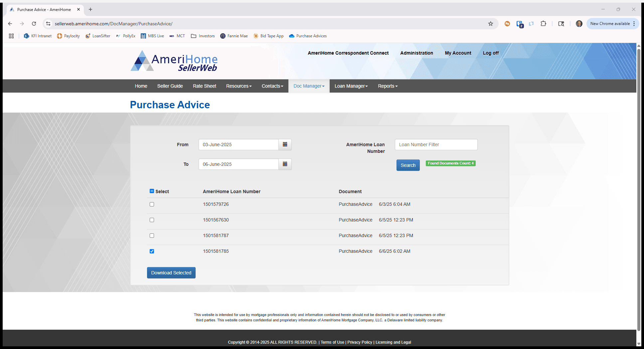
Task: Open the Terms of Use footer link
Action: [332, 342]
